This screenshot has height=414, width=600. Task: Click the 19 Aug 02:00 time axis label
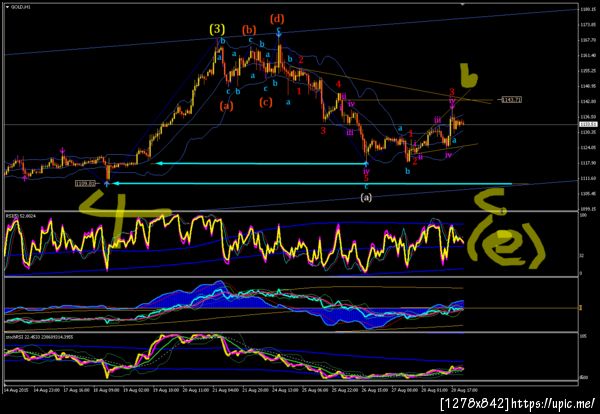138,390
